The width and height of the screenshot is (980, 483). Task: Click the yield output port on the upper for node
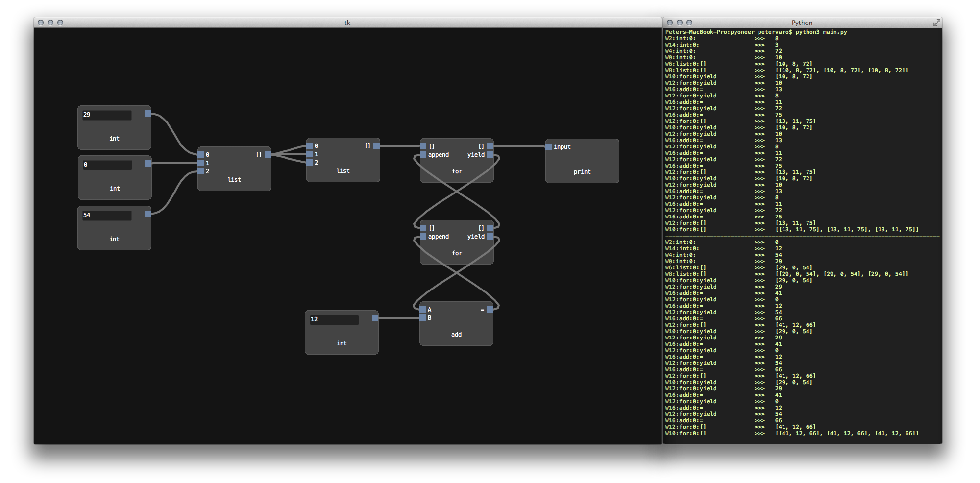click(x=490, y=155)
